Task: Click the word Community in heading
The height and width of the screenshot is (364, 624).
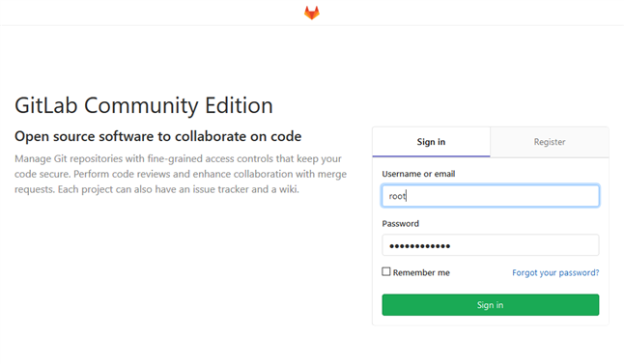Action: [141, 106]
